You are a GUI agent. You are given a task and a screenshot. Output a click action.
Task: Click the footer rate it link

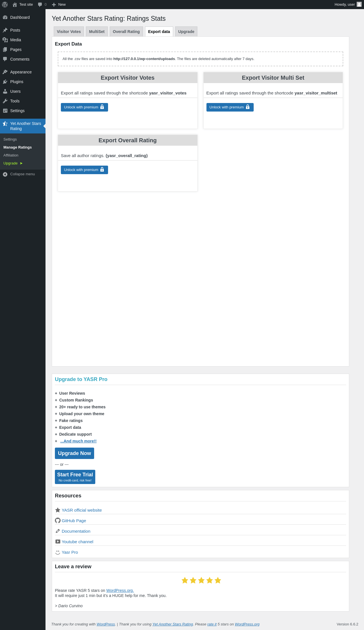tap(212, 624)
